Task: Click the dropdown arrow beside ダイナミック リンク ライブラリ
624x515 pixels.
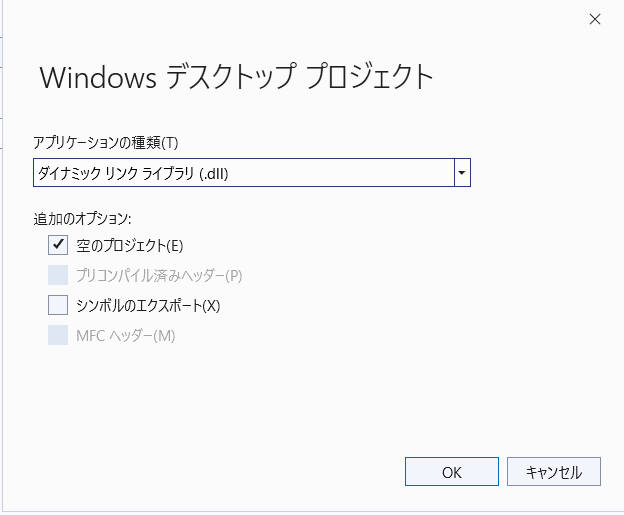Action: pos(462,173)
